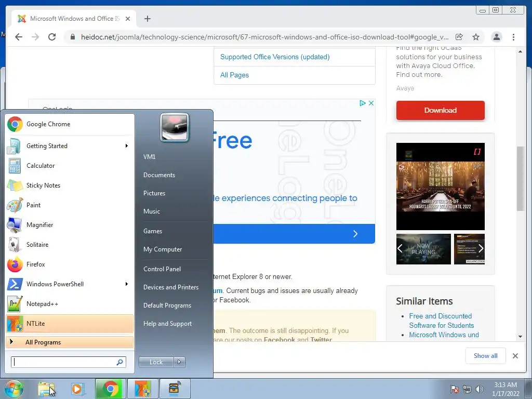Click search magnifier in Start menu

coord(120,362)
